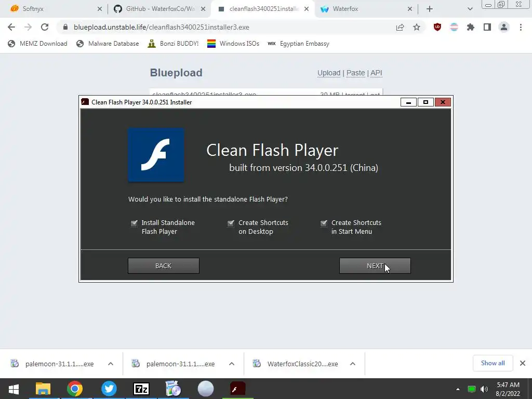
Task: Open installer disc icon on taskbar
Action: click(173, 389)
